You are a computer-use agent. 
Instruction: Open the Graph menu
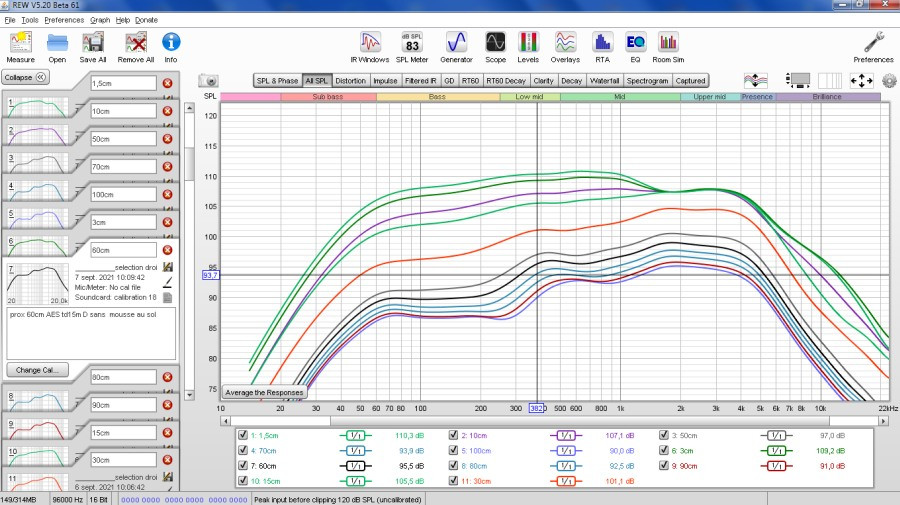[x=100, y=20]
